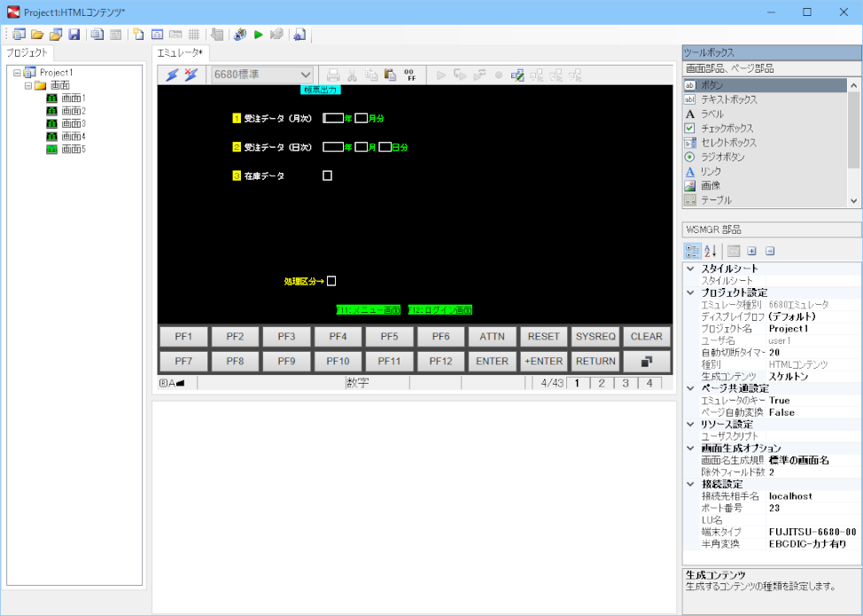Click the screen list copy icon
The image size is (863, 616).
[97, 35]
